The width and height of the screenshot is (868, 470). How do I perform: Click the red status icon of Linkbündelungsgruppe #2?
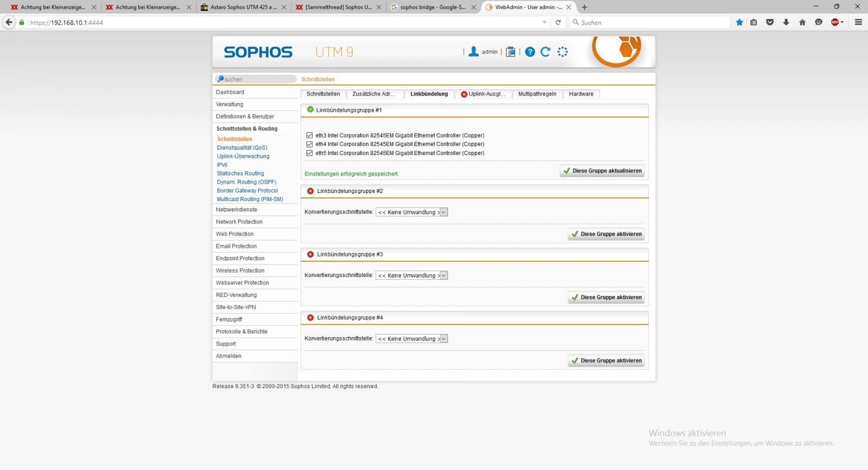click(x=310, y=191)
